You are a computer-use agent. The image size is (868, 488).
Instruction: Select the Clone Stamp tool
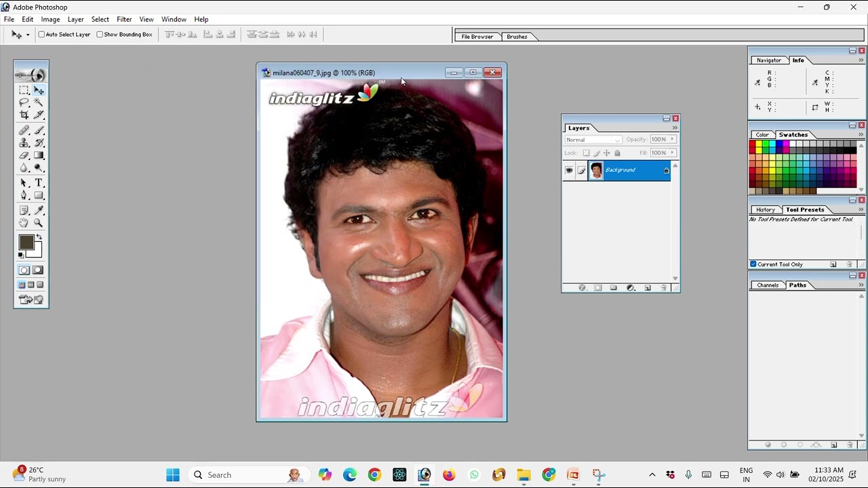click(24, 142)
